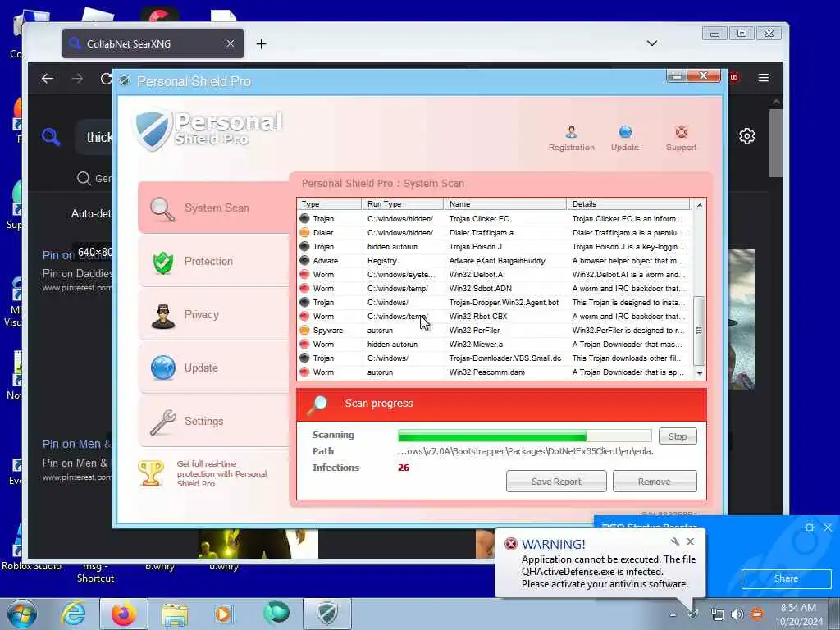Image resolution: width=840 pixels, height=630 pixels.
Task: Select the Trojan.Clicker.EC threat row
Action: (495, 218)
